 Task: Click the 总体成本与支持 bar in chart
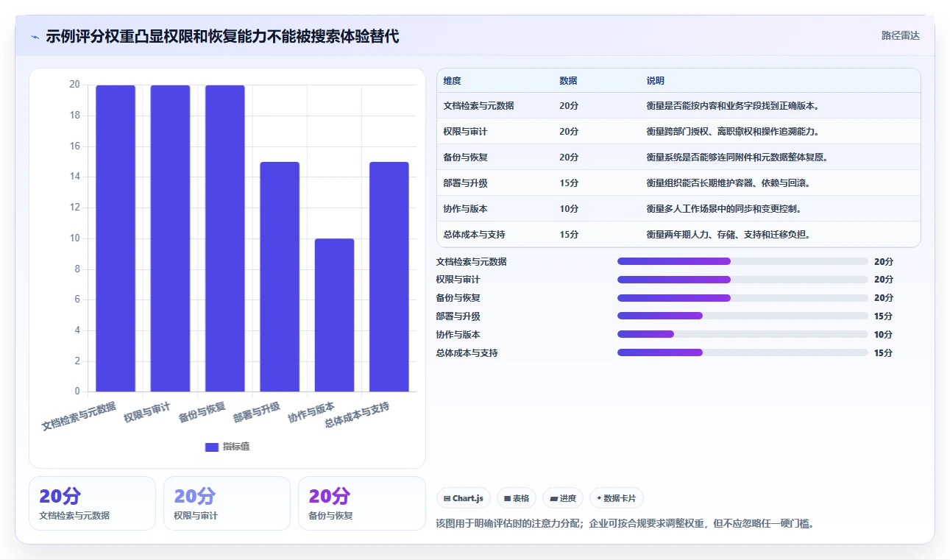click(x=389, y=277)
